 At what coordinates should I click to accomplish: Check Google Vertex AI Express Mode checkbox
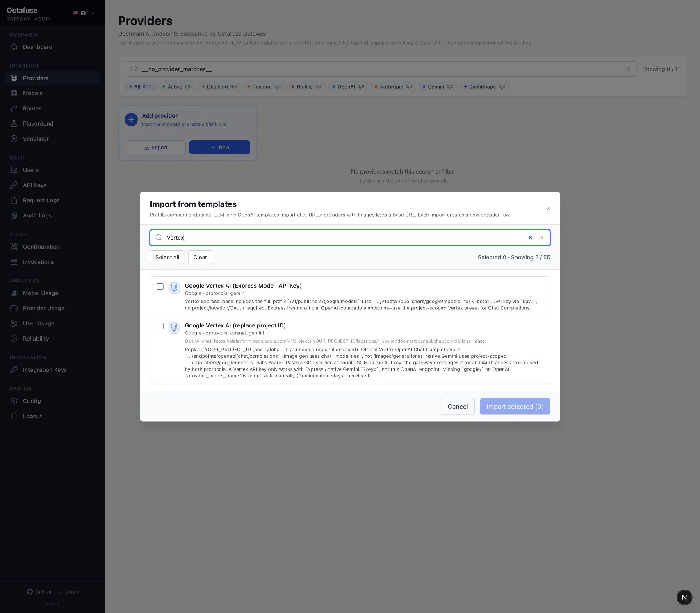(160, 286)
